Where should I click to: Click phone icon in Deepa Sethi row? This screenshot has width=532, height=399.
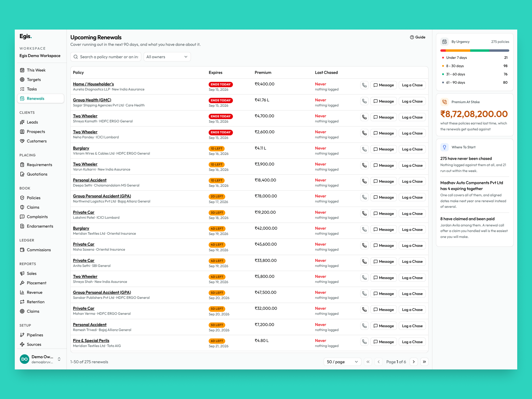click(x=364, y=181)
